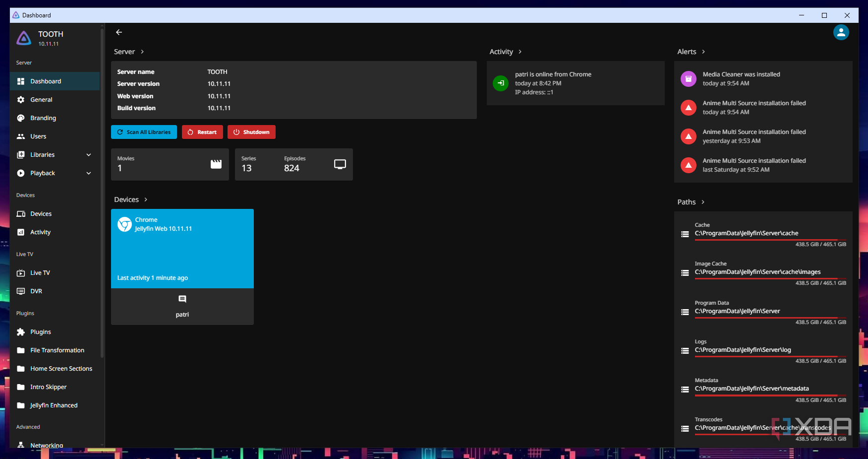
Task: Click the Movies clapperboard icon
Action: [x=216, y=164]
